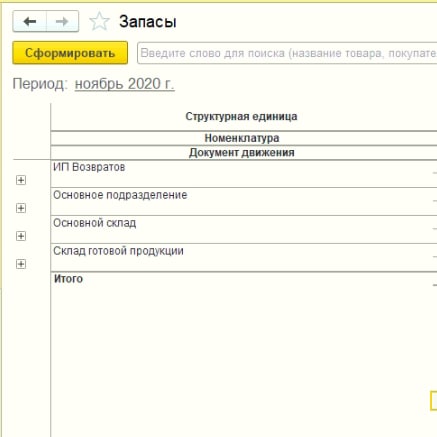Image resolution: width=437 pixels, height=437 pixels.
Task: Expand the Основное подразделение row
Action: point(21,208)
